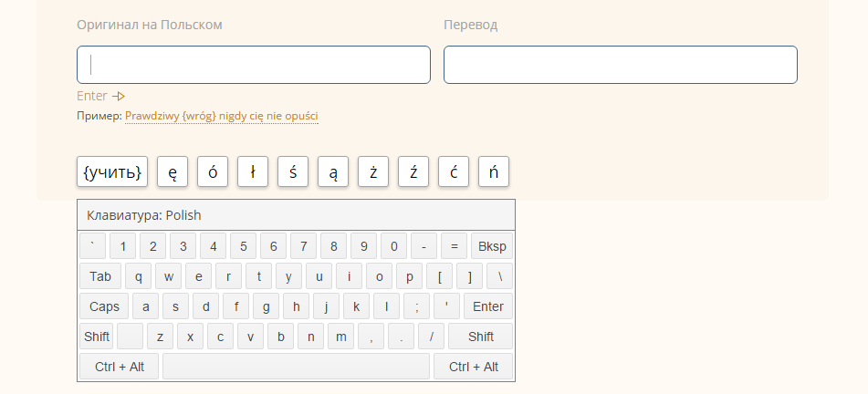Insert the letter ć special character

[454, 172]
